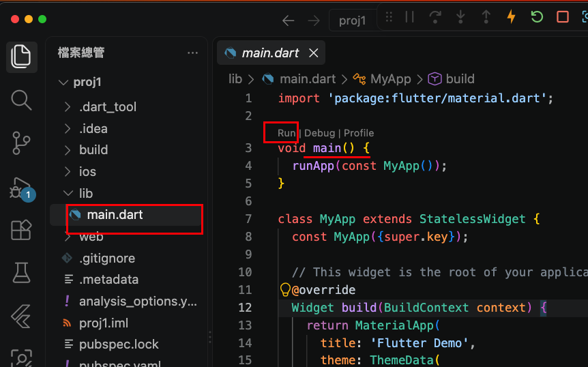588x367 pixels.
Task: Click the Run CodeLens above main()
Action: pyautogui.click(x=286, y=133)
